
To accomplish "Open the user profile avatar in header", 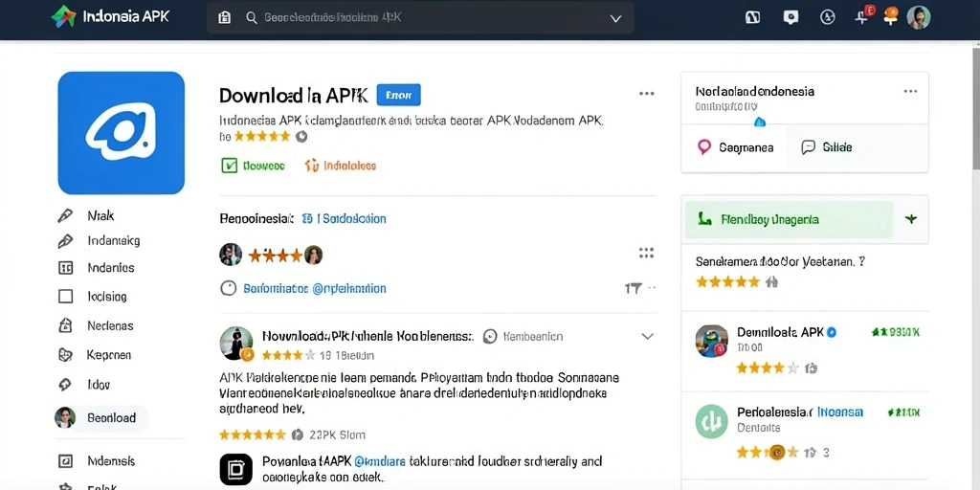I will [x=919, y=17].
